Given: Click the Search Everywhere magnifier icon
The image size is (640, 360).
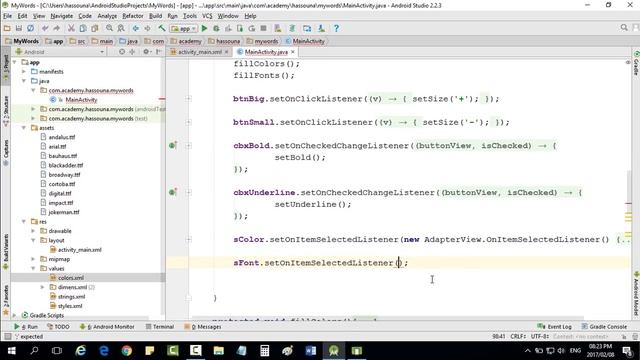Looking at the screenshot, I should tap(624, 28).
